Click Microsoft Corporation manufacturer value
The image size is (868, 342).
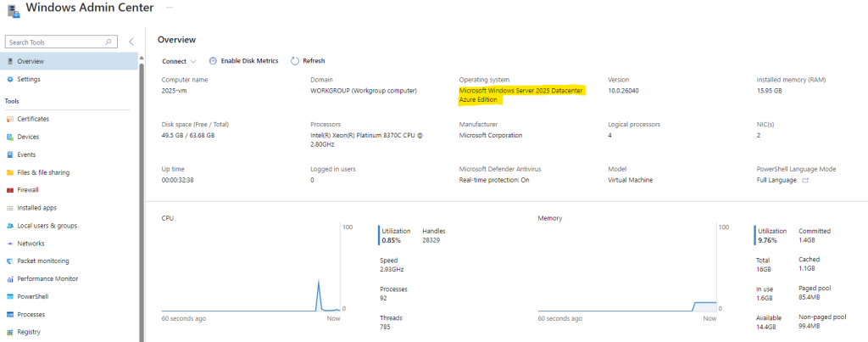[491, 135]
